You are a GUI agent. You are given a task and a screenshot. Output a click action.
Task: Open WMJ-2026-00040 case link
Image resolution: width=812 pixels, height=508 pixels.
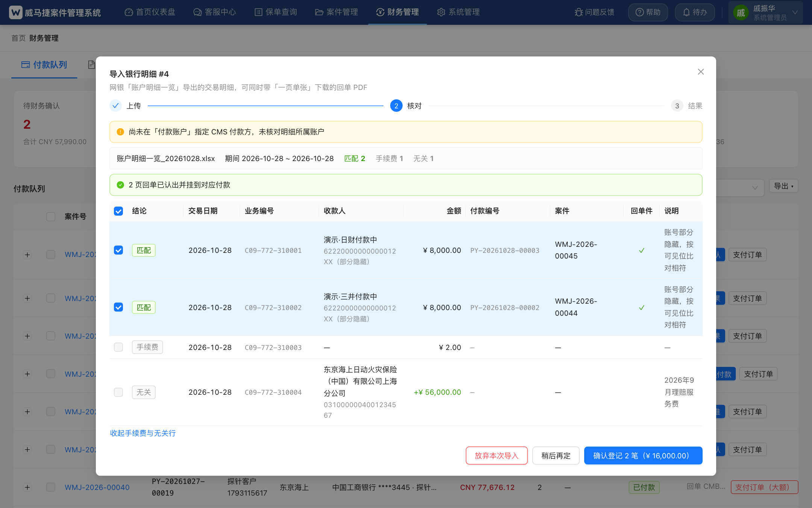tap(97, 487)
